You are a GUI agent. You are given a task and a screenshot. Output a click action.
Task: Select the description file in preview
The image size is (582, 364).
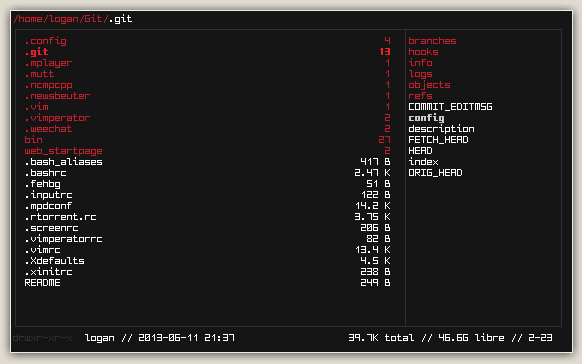coord(441,129)
